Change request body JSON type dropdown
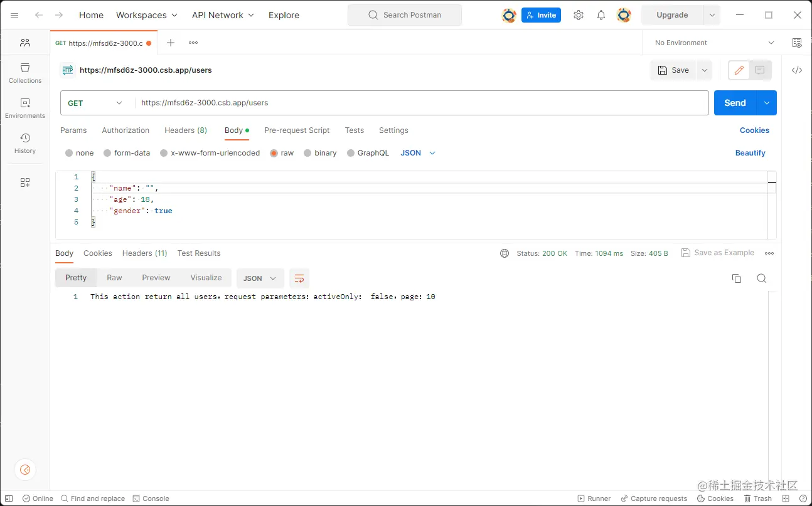Viewport: 812px width, 506px height. (418, 153)
